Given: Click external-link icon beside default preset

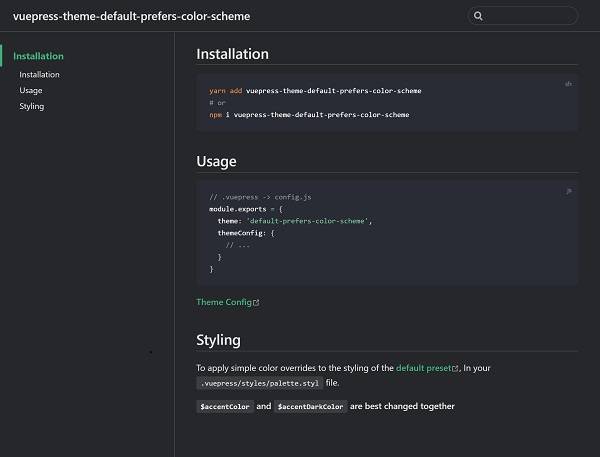Looking at the screenshot, I should [x=455, y=369].
